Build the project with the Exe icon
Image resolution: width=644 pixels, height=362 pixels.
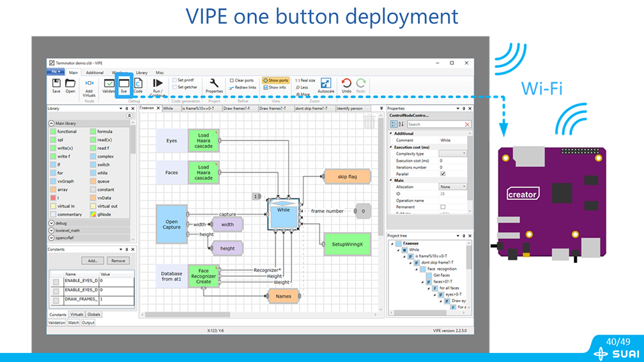click(124, 84)
